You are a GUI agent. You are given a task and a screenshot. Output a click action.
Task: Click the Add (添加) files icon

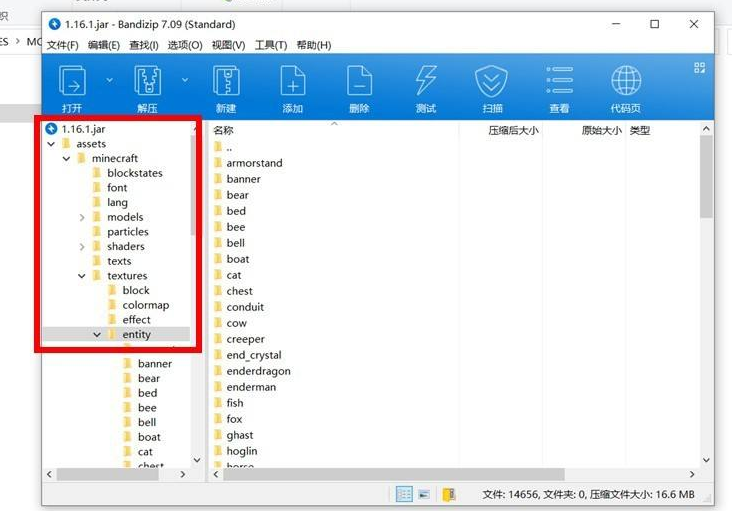[x=293, y=81]
